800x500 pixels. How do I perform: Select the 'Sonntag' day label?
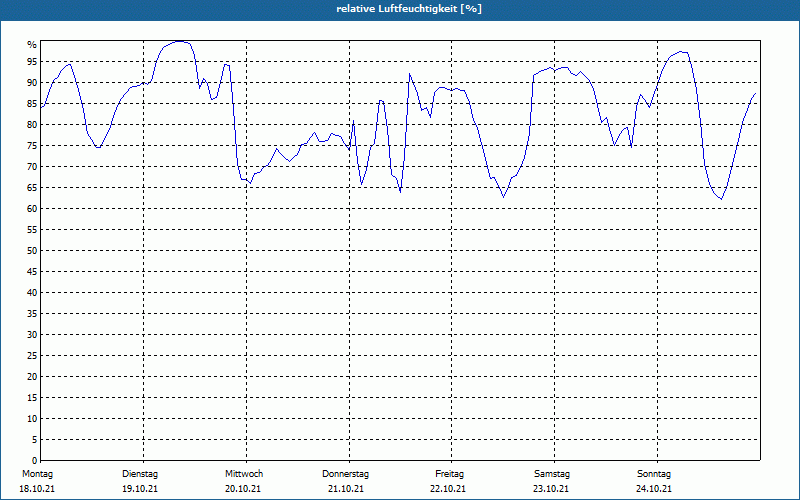(654, 474)
